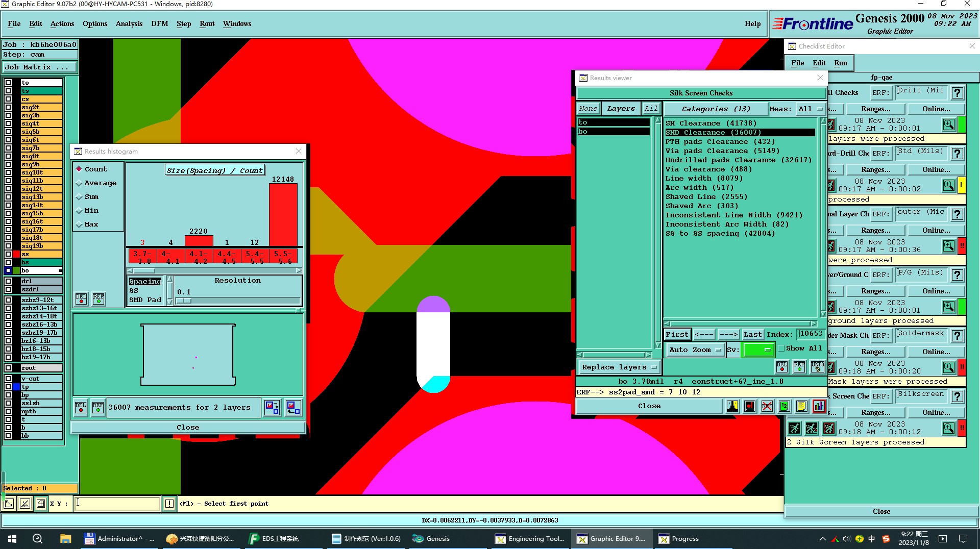
Task: Close the Results histogram with Close button
Action: (188, 428)
